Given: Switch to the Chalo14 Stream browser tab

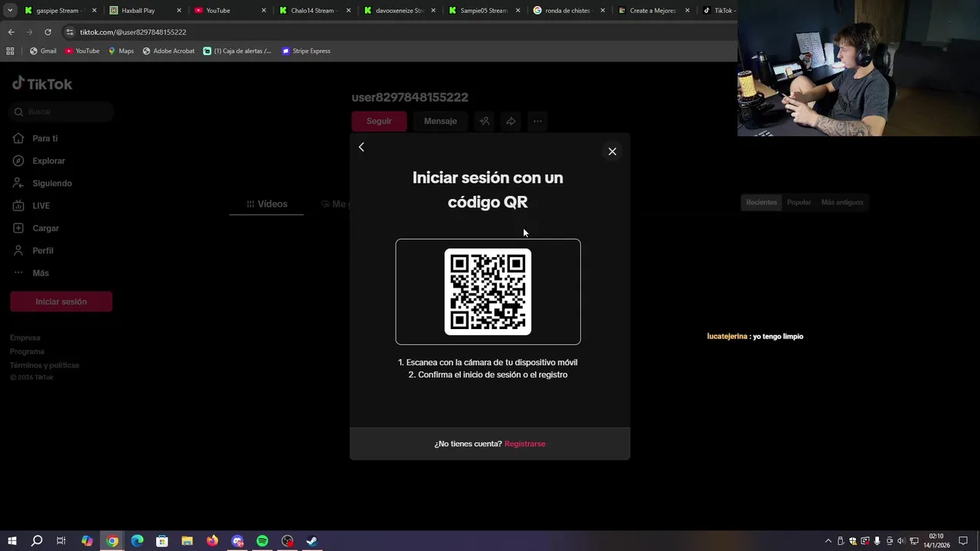Looking at the screenshot, I should 313,11.
